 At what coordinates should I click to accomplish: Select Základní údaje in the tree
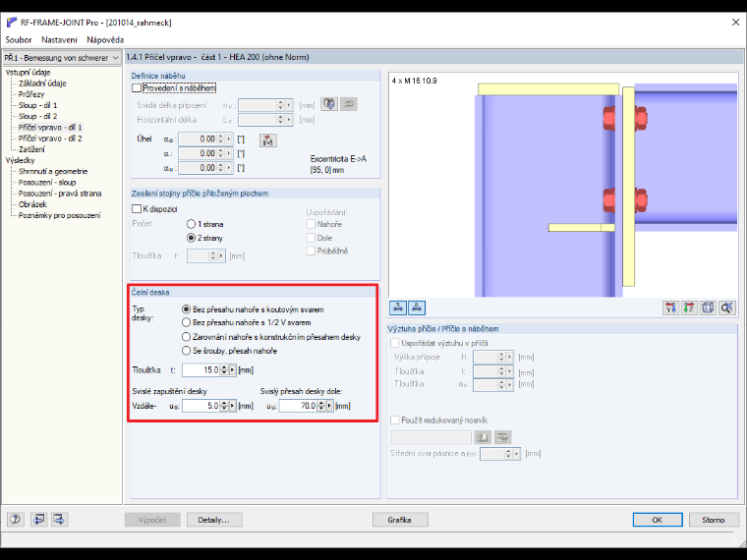[42, 84]
